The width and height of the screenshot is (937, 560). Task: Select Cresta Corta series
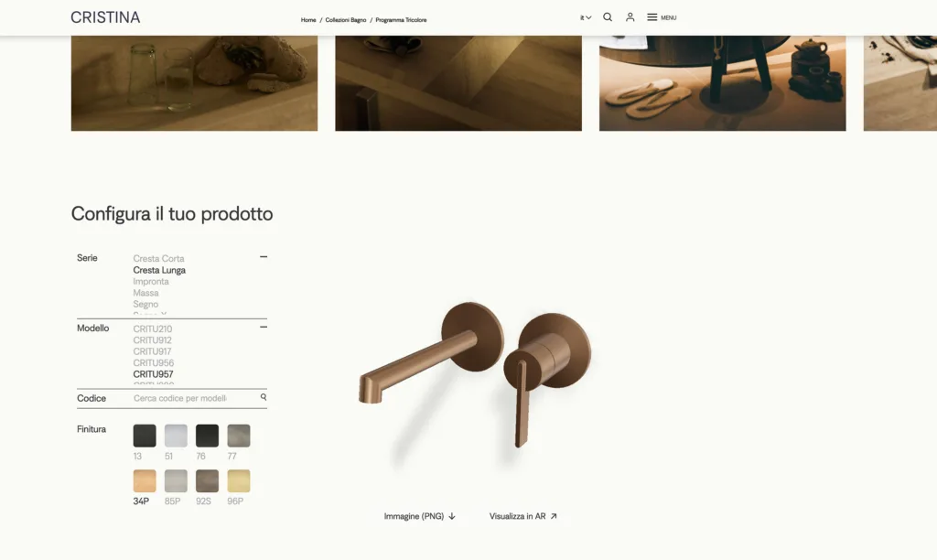tap(158, 258)
